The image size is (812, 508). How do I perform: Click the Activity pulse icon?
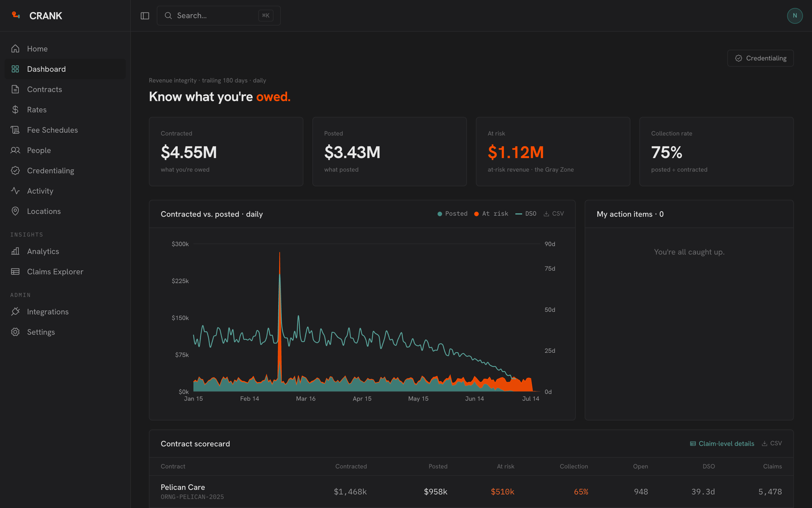coord(15,191)
